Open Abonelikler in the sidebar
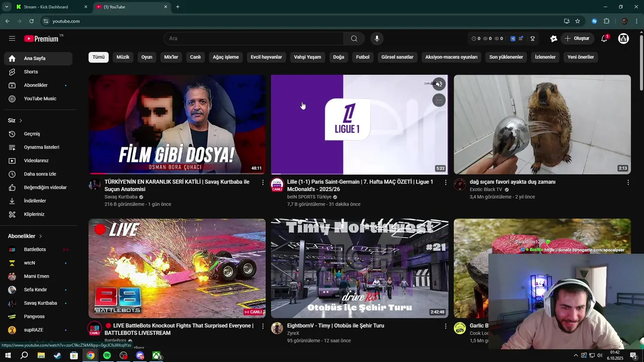This screenshot has width=644, height=362. (x=38, y=85)
